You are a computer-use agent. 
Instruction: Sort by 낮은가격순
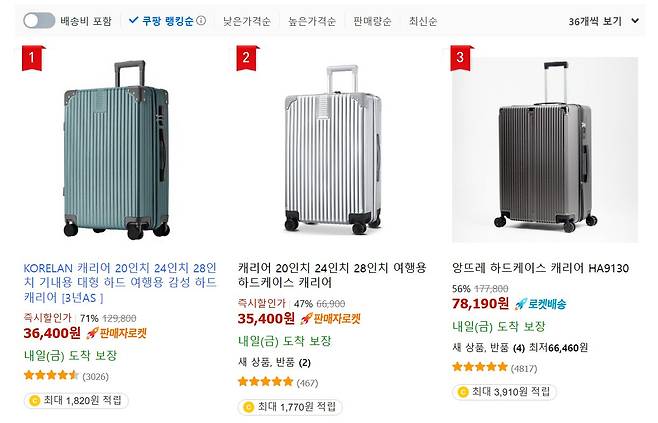coord(247,20)
